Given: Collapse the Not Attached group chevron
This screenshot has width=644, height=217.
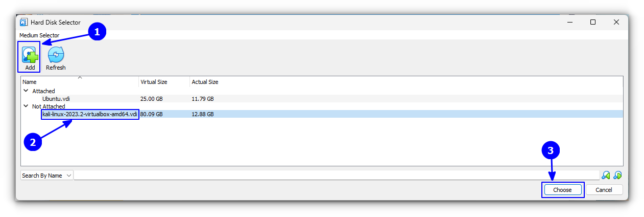Looking at the screenshot, I should click(x=26, y=106).
